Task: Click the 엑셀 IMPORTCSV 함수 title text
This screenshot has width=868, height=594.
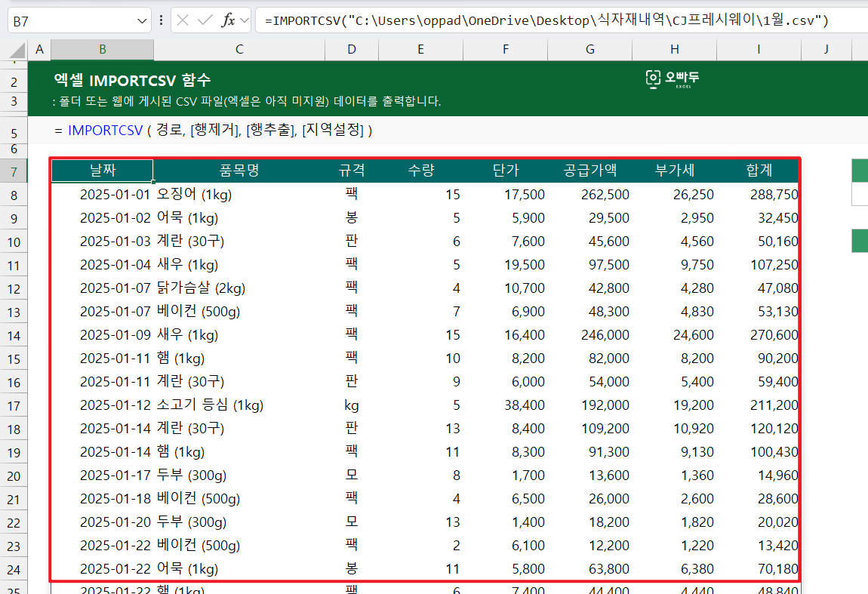Action: (x=132, y=80)
